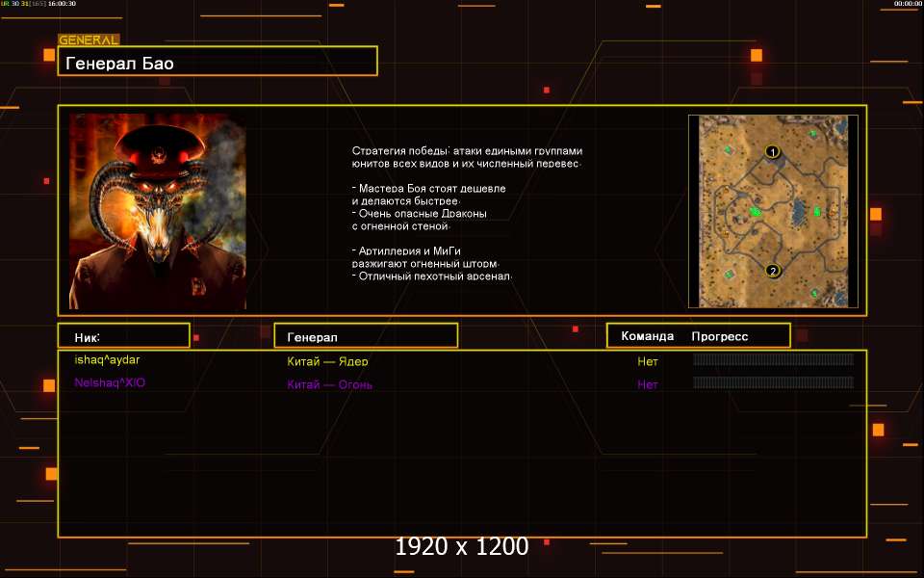The height and width of the screenshot is (578, 924).
Task: Click the Генерал column header
Action: tap(366, 336)
